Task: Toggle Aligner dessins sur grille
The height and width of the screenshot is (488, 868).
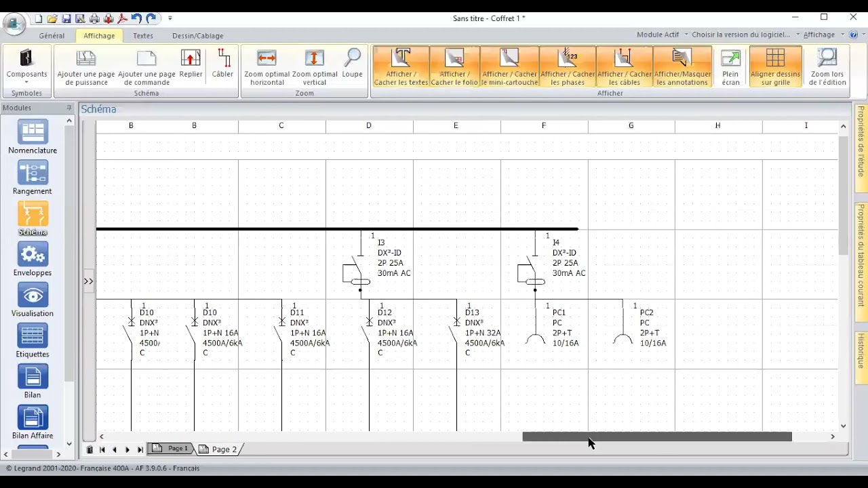Action: (x=775, y=67)
